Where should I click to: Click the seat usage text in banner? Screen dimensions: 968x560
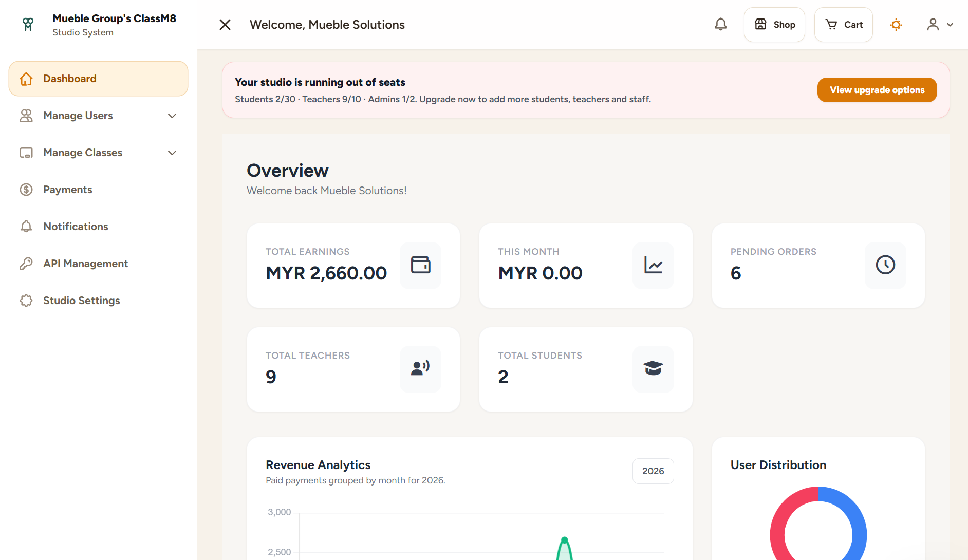click(443, 99)
